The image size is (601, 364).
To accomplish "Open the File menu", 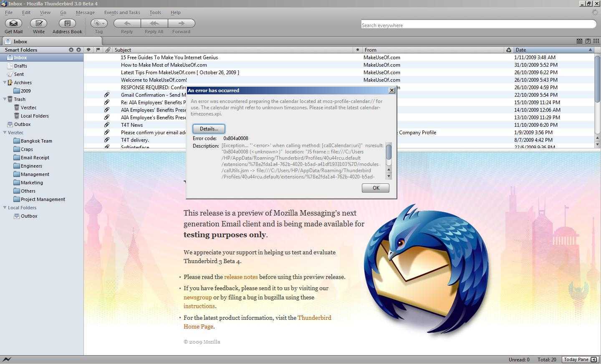I will pos(8,13).
